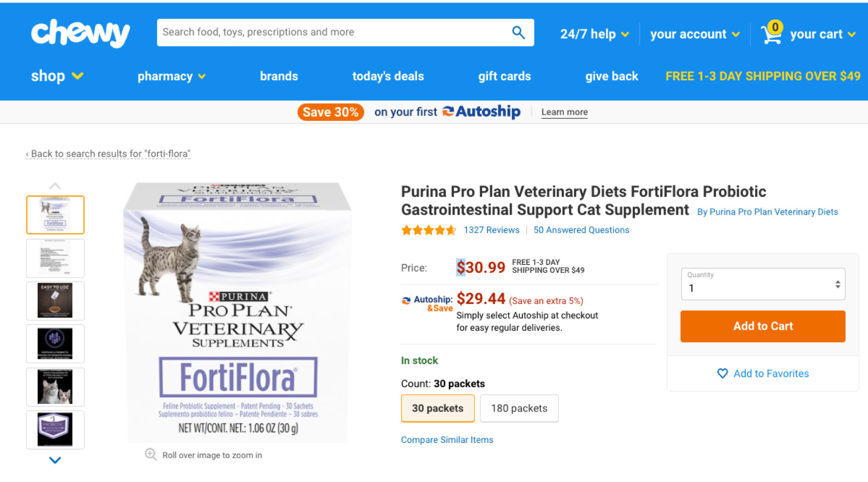Show more thumbnails with down chevron

click(55, 460)
